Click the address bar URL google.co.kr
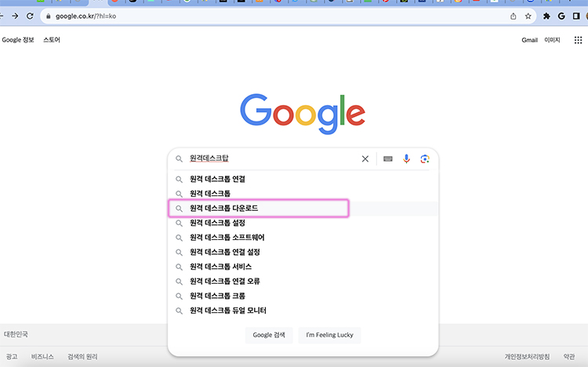 (x=85, y=16)
